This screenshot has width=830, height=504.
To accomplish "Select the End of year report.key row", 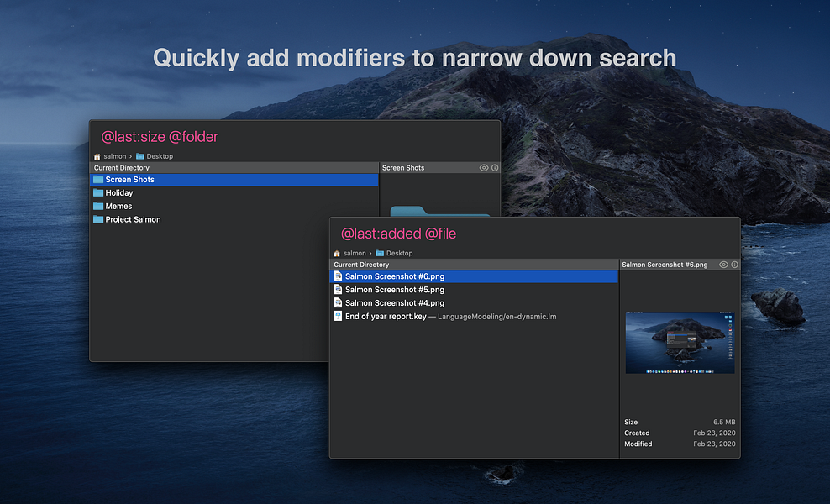I will tap(474, 316).
